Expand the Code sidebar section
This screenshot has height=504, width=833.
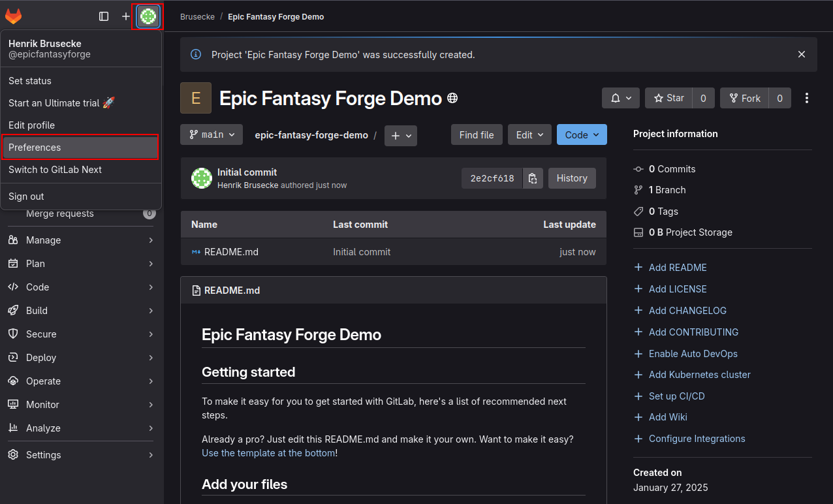coord(82,287)
